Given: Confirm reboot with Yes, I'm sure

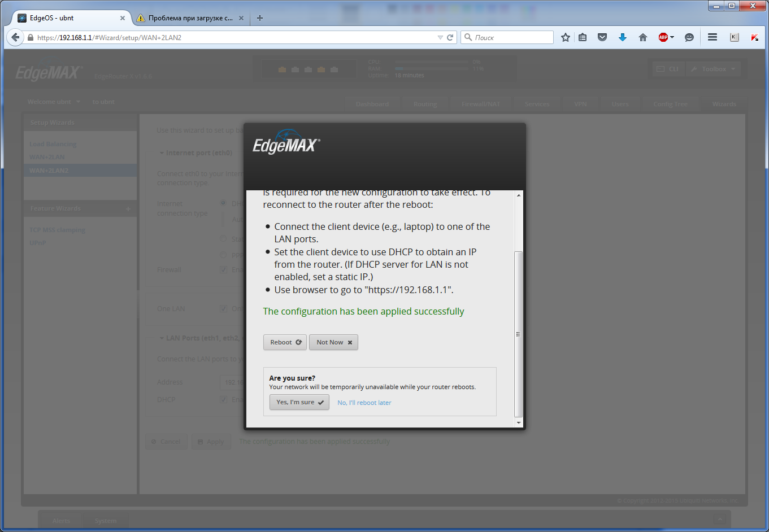Looking at the screenshot, I should pyautogui.click(x=299, y=402).
